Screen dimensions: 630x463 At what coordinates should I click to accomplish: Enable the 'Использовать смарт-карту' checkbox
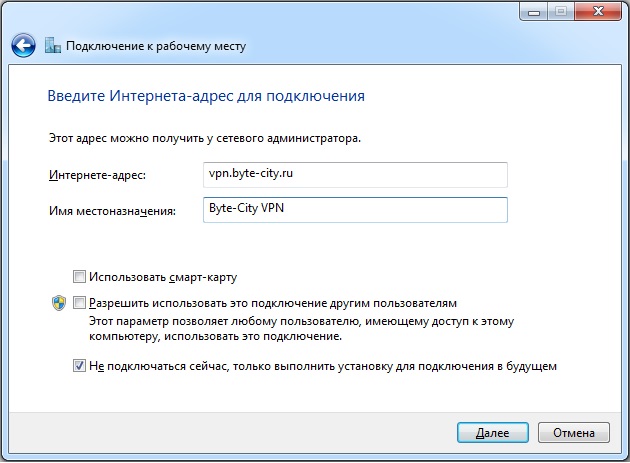click(x=80, y=276)
